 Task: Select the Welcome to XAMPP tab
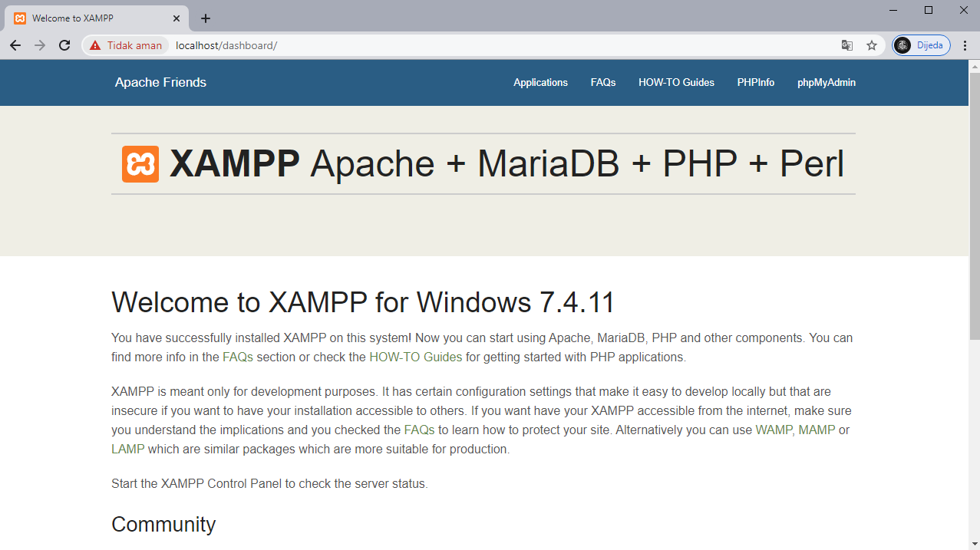coord(97,18)
